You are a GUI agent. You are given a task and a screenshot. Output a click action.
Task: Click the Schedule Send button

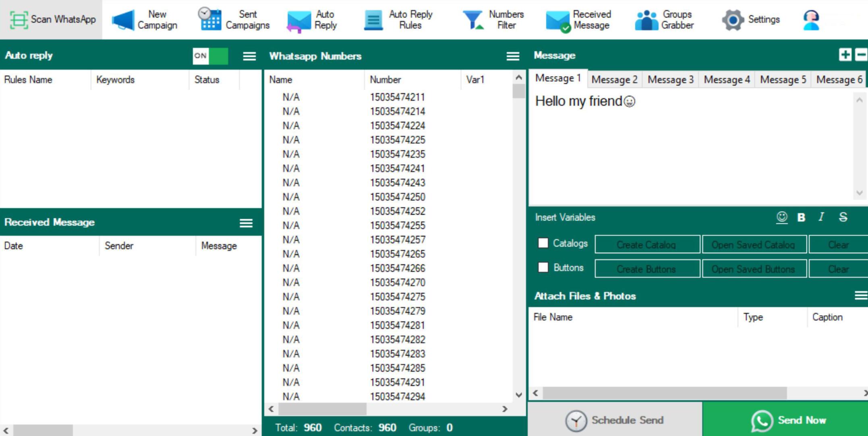[x=615, y=420]
